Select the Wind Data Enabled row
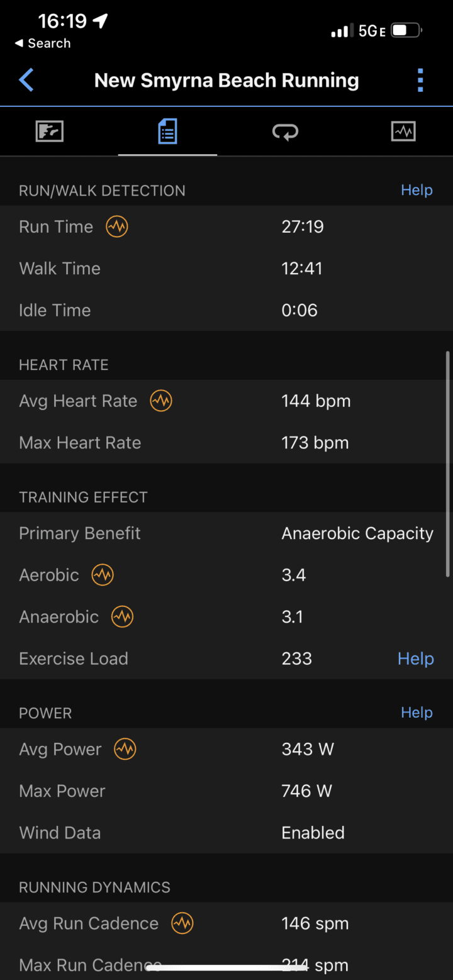 (x=226, y=833)
